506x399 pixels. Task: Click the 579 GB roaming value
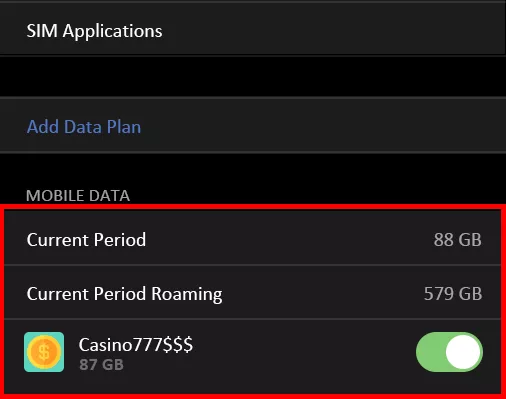(453, 294)
